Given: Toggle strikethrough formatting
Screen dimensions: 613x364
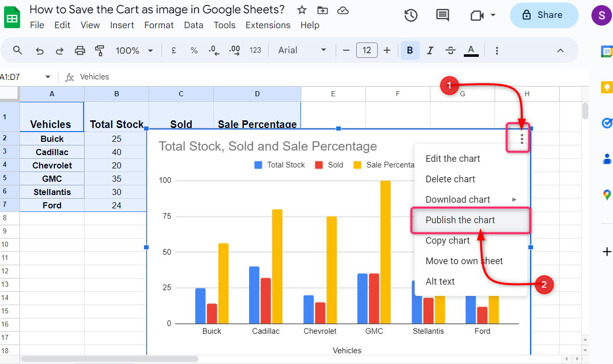Looking at the screenshot, I should tap(451, 50).
